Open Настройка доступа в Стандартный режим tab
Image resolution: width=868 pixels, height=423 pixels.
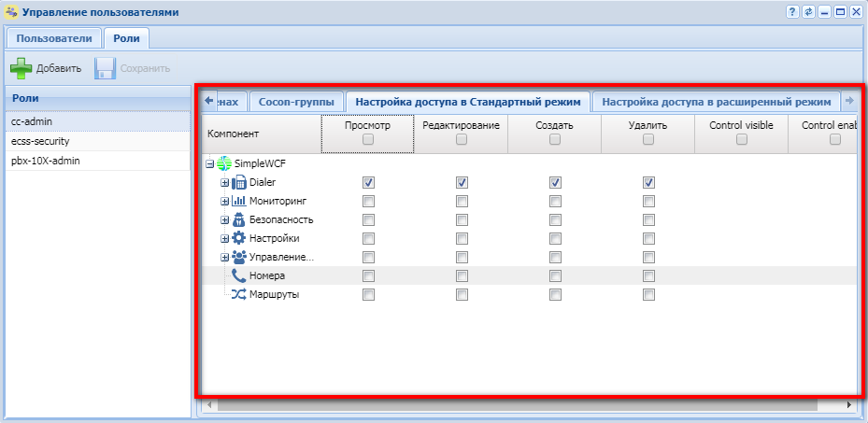(468, 102)
